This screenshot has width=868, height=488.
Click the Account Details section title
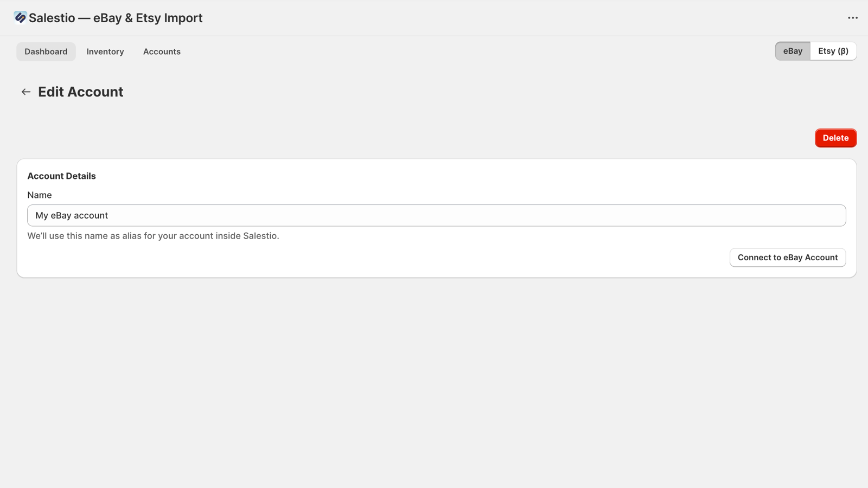coord(61,176)
